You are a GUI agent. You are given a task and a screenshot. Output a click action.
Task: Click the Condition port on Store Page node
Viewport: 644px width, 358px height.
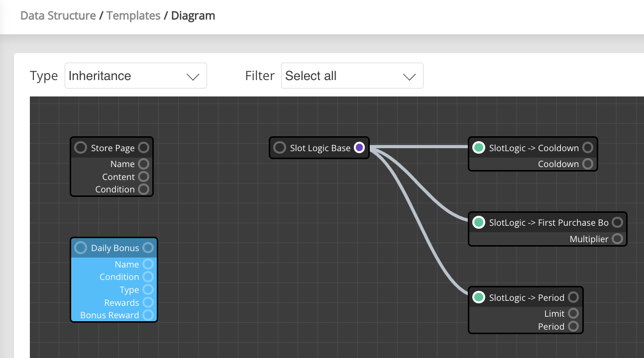pyautogui.click(x=144, y=189)
